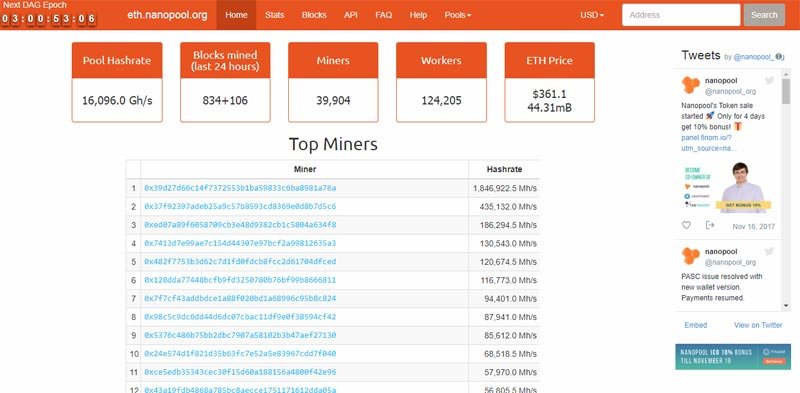This screenshot has height=393, width=800.
Task: Open the tweet's bonus promo image
Action: click(x=728, y=187)
